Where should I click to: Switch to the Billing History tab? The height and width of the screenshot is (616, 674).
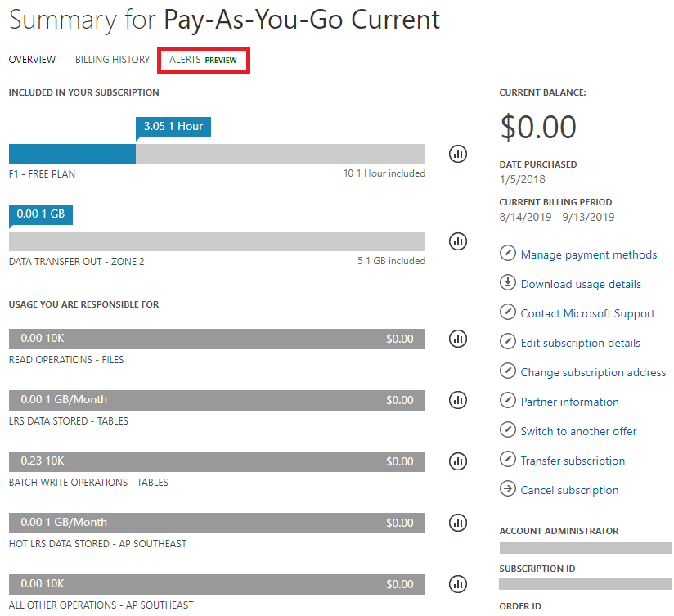pyautogui.click(x=113, y=60)
